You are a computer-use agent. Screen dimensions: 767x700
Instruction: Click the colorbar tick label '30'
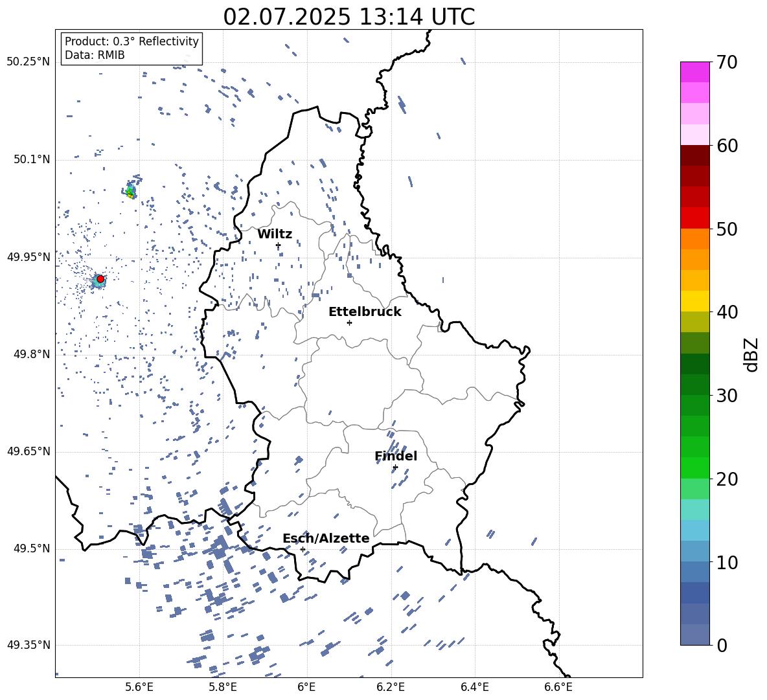[x=727, y=396]
